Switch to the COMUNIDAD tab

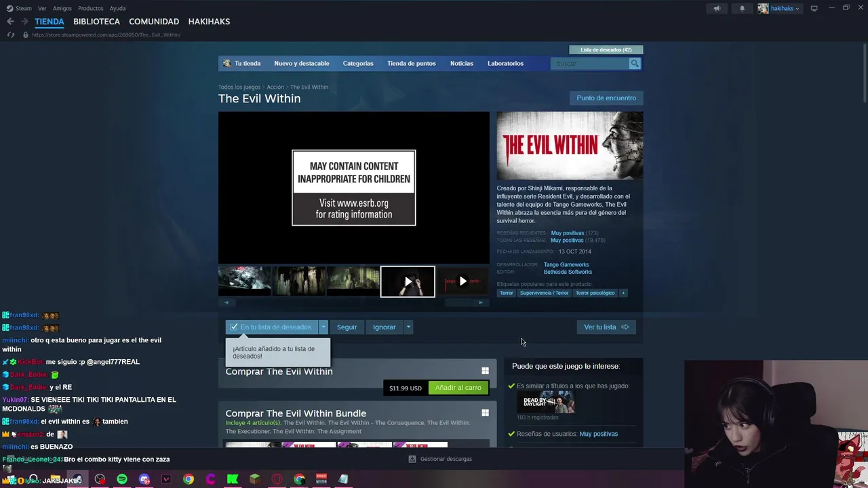point(154,22)
